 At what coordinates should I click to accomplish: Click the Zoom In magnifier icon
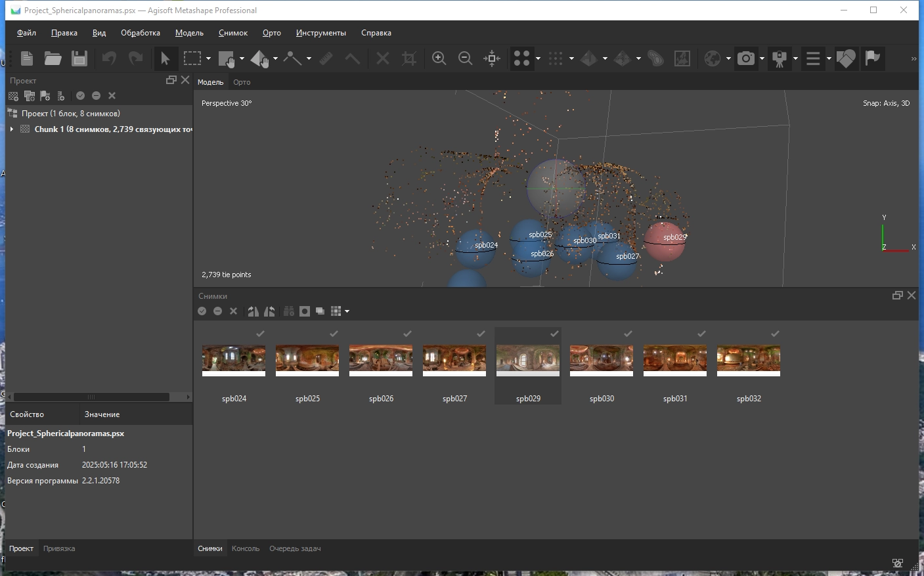pos(439,58)
